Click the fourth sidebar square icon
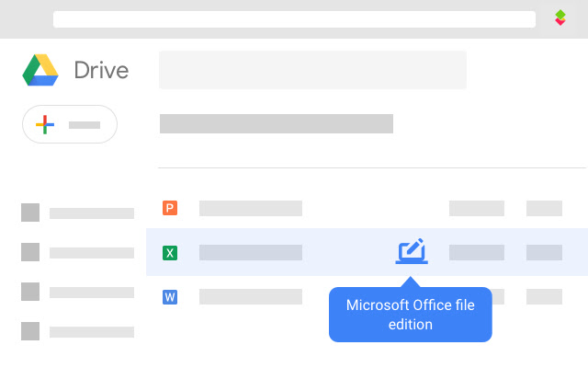 point(30,331)
